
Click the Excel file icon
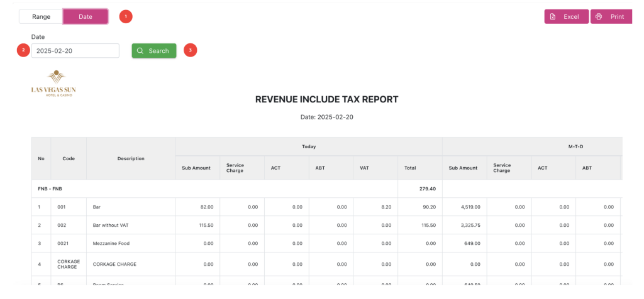click(x=552, y=17)
